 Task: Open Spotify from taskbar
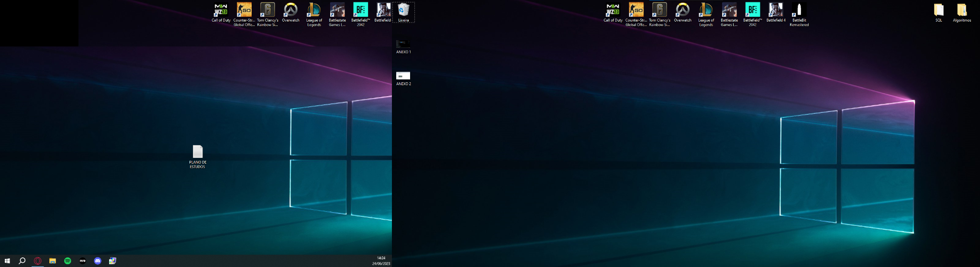click(67, 261)
